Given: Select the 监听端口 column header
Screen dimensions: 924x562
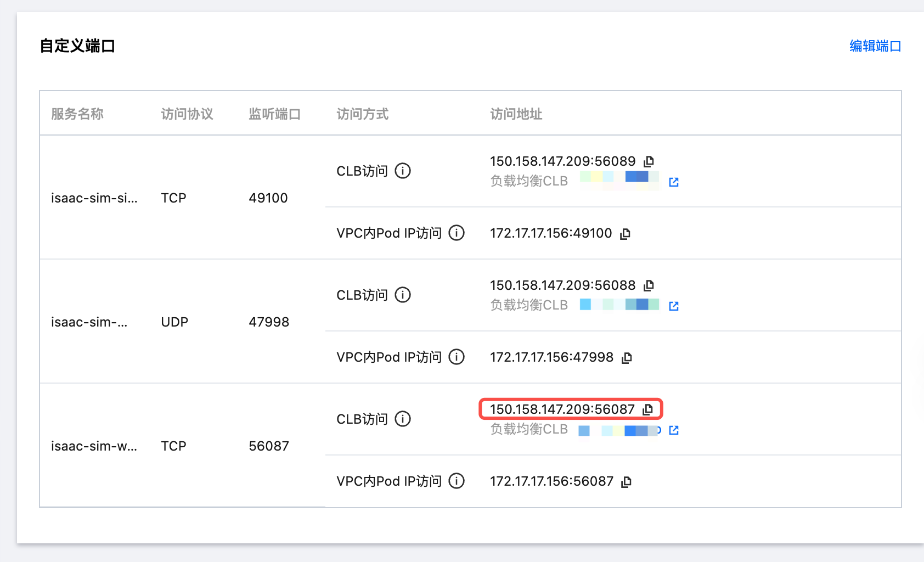Looking at the screenshot, I should 274,114.
